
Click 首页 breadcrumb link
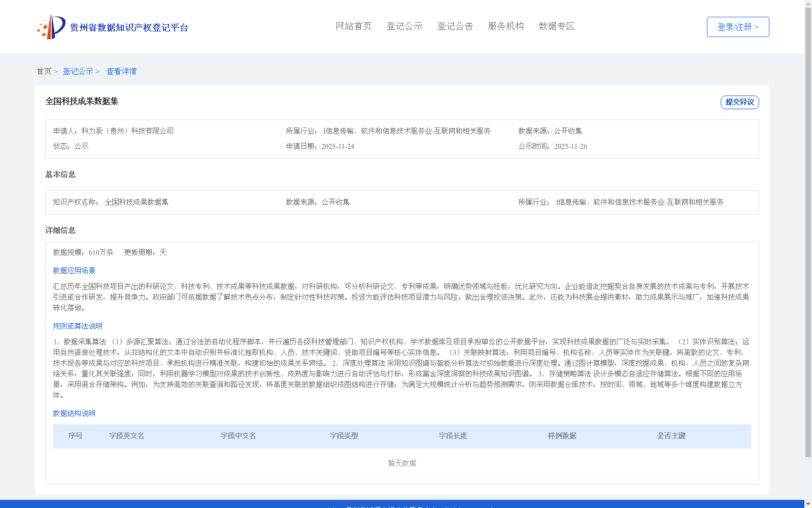pos(44,71)
